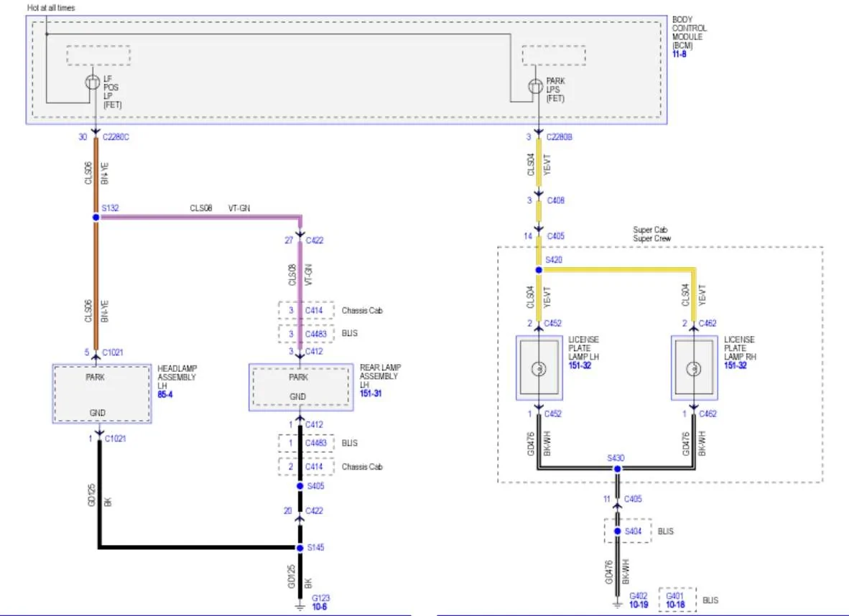This screenshot has height=616, width=849.
Task: Click connector label C408
Action: [x=555, y=200]
